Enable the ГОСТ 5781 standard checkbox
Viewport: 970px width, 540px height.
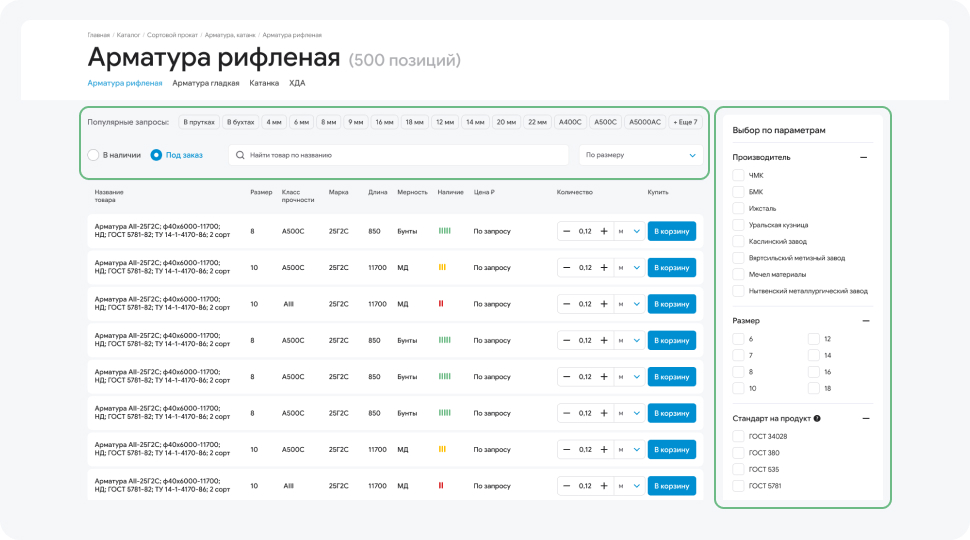click(738, 486)
